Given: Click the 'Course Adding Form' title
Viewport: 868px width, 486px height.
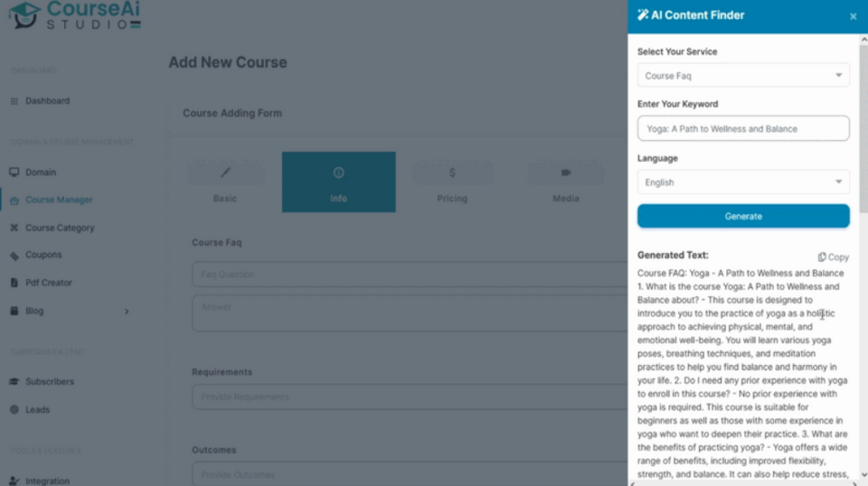Looking at the screenshot, I should pos(232,113).
